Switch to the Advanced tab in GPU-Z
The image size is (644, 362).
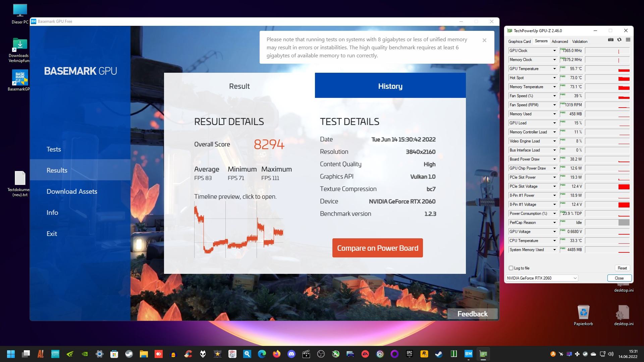560,42
